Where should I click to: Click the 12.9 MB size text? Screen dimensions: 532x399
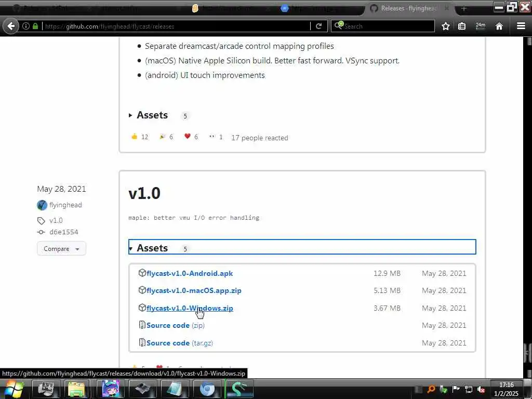pos(387,273)
